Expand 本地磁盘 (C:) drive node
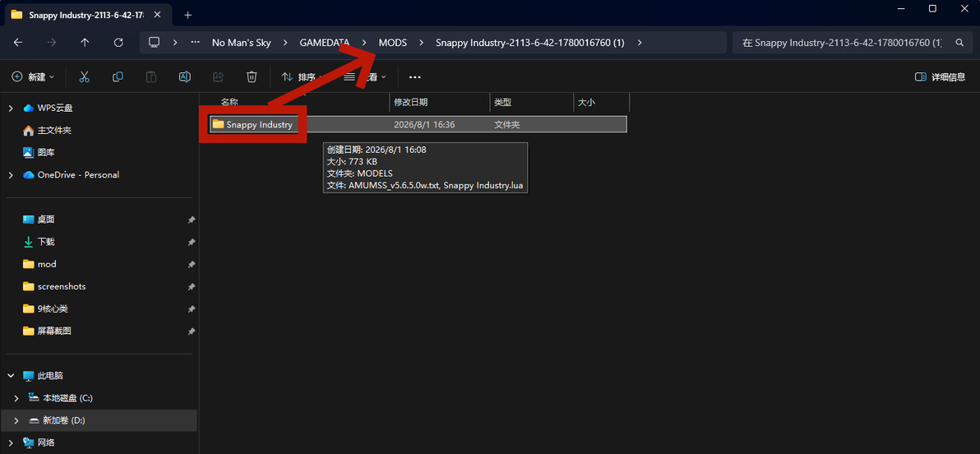Image resolution: width=980 pixels, height=454 pixels. [x=16, y=398]
